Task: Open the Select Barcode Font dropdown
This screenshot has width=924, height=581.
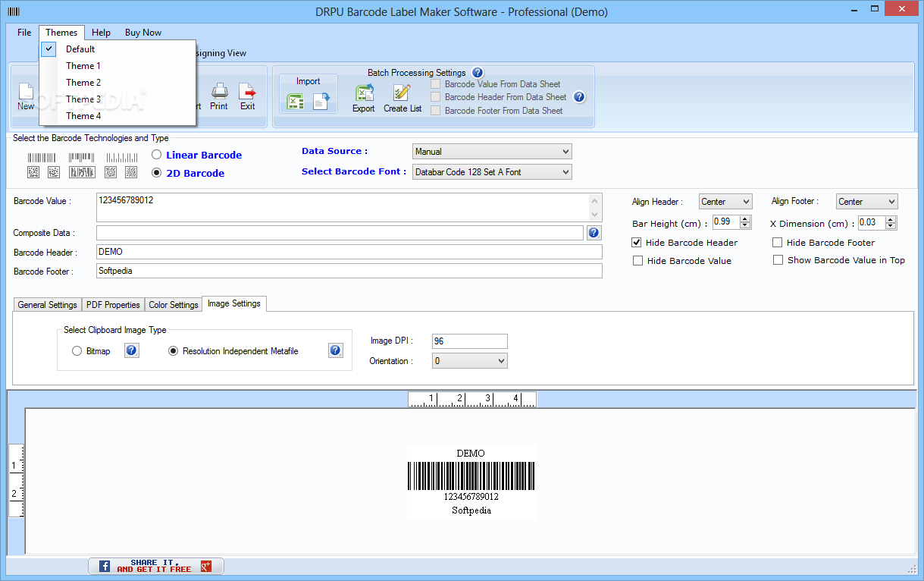Action: click(492, 172)
